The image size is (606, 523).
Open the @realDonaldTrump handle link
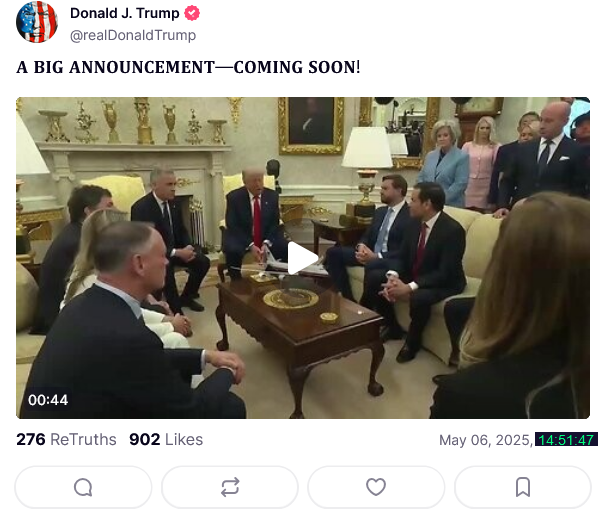tap(133, 35)
